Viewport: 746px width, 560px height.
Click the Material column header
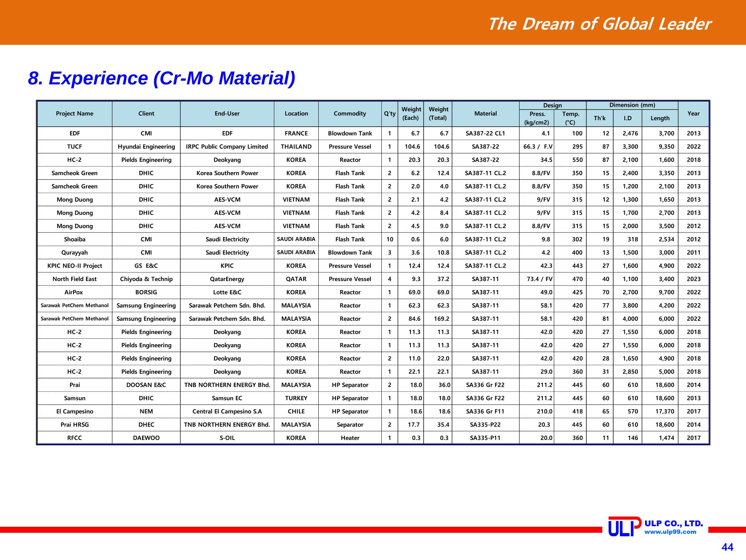(x=486, y=113)
